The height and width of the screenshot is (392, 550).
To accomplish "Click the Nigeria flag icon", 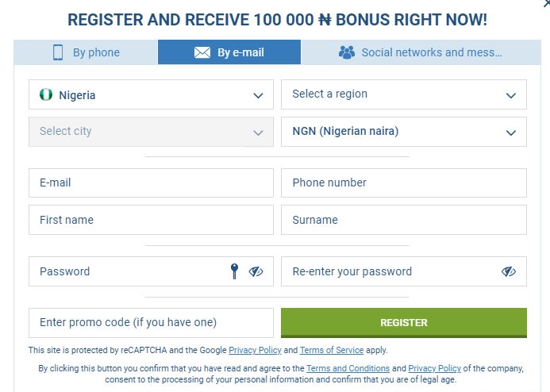I will [x=46, y=94].
